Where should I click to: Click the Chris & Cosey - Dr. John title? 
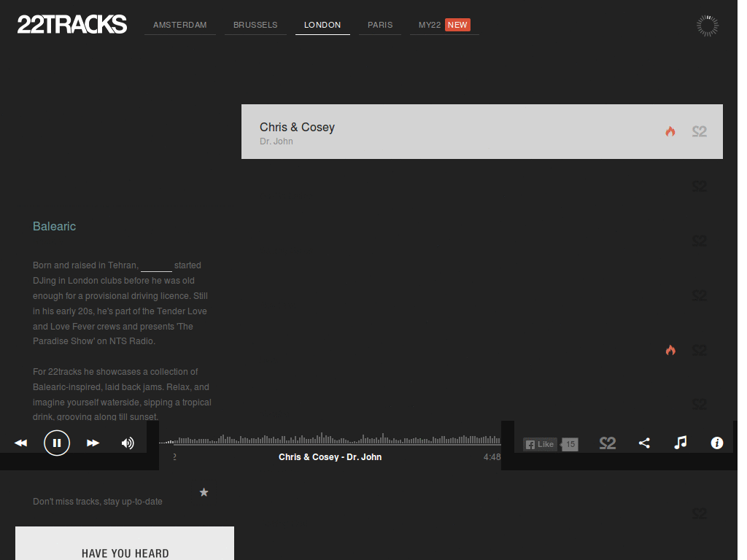pyautogui.click(x=330, y=457)
